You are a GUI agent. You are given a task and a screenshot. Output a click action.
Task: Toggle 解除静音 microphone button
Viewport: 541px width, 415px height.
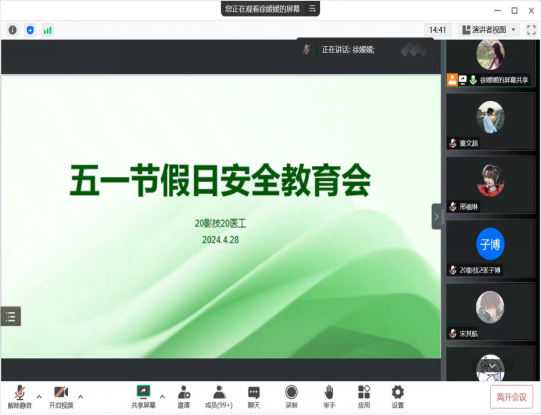coord(20,397)
